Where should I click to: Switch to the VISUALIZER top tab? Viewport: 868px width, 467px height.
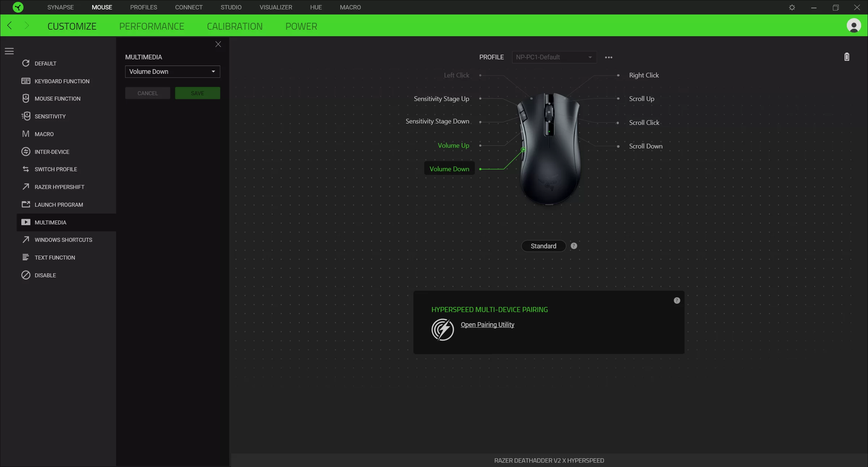(276, 7)
